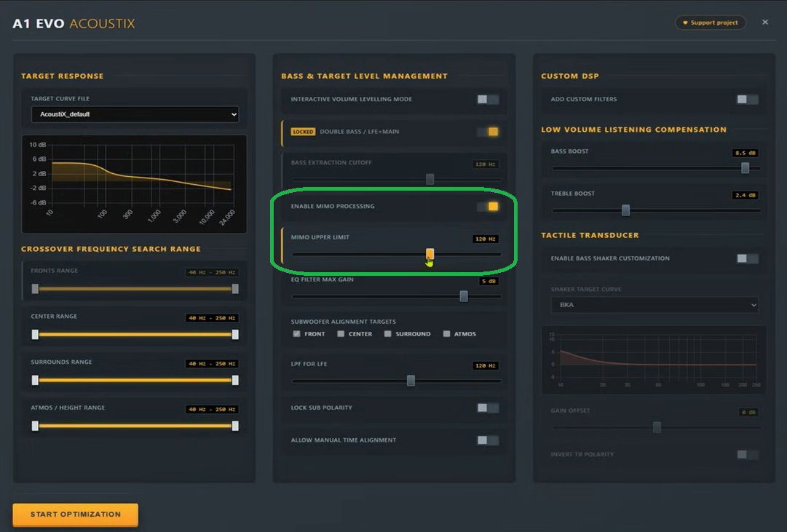Toggle the Lock Sub Polarity switch
Viewport: 787px width, 532px height.
(488, 408)
